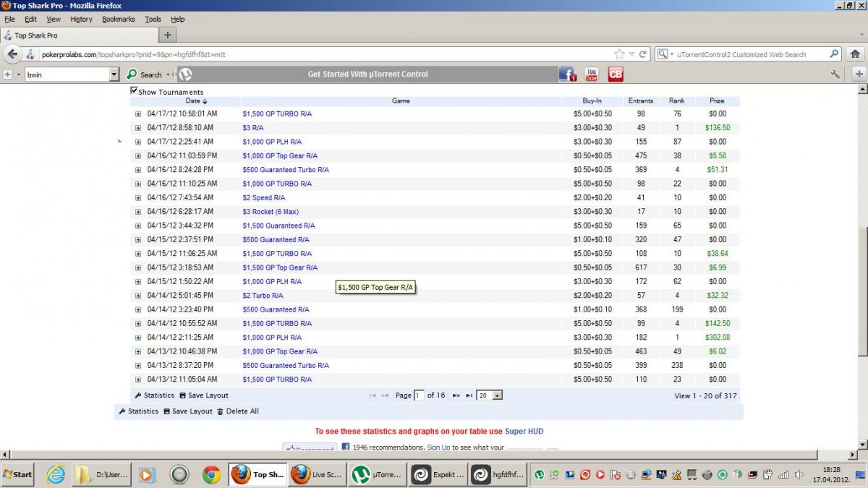Bookmark this page using the star icon
Screen dimensions: 868x488
pyautogui.click(x=619, y=54)
